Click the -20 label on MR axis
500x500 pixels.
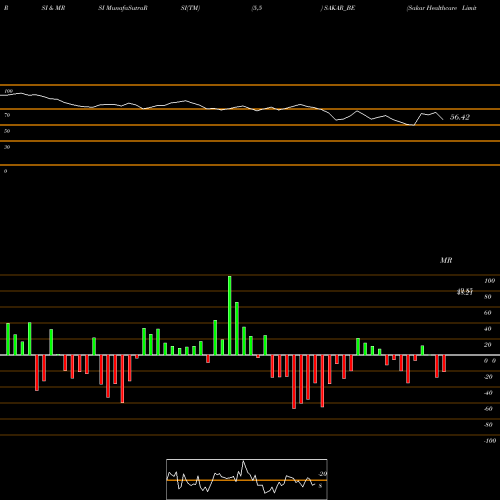pyautogui.click(x=488, y=377)
